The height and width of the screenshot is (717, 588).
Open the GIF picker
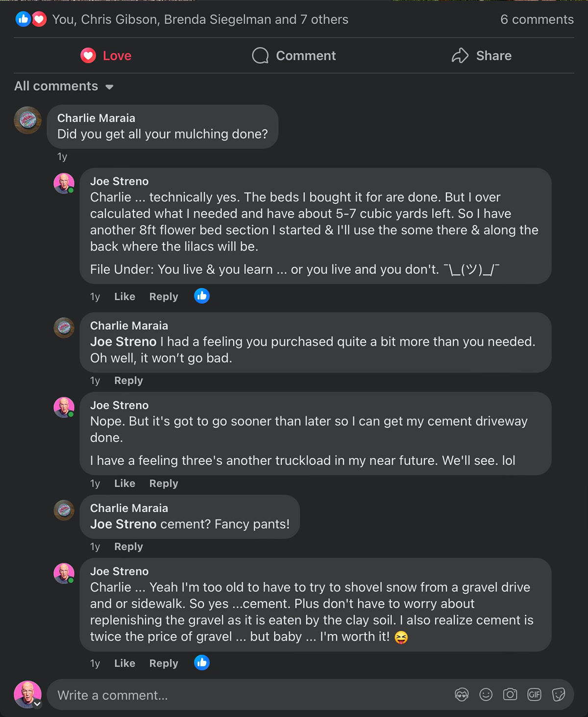pos(534,694)
